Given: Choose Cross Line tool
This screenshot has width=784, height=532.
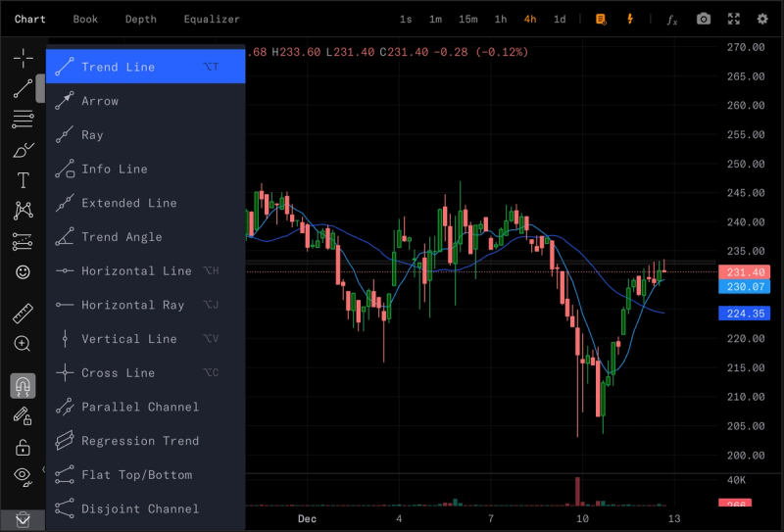Looking at the screenshot, I should (145, 372).
